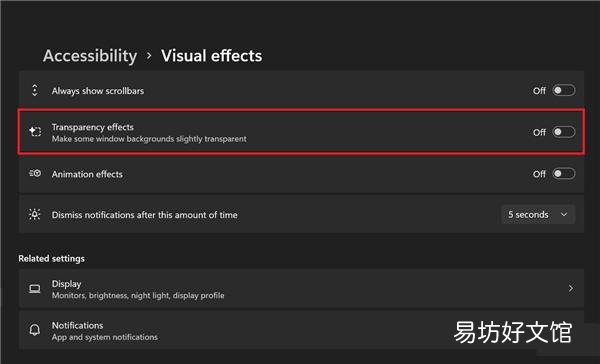This screenshot has width=600, height=364.
Task: Click the Animation effects icon
Action: coord(35,173)
